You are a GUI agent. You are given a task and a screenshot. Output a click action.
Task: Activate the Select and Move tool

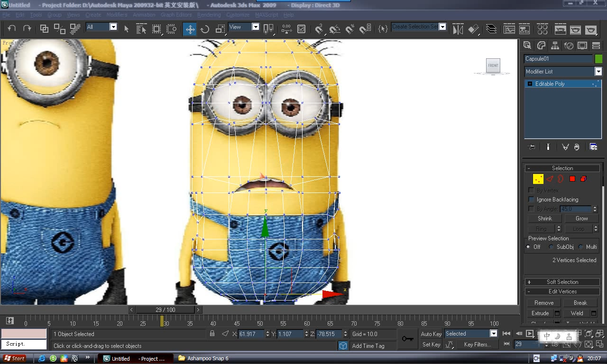[190, 29]
